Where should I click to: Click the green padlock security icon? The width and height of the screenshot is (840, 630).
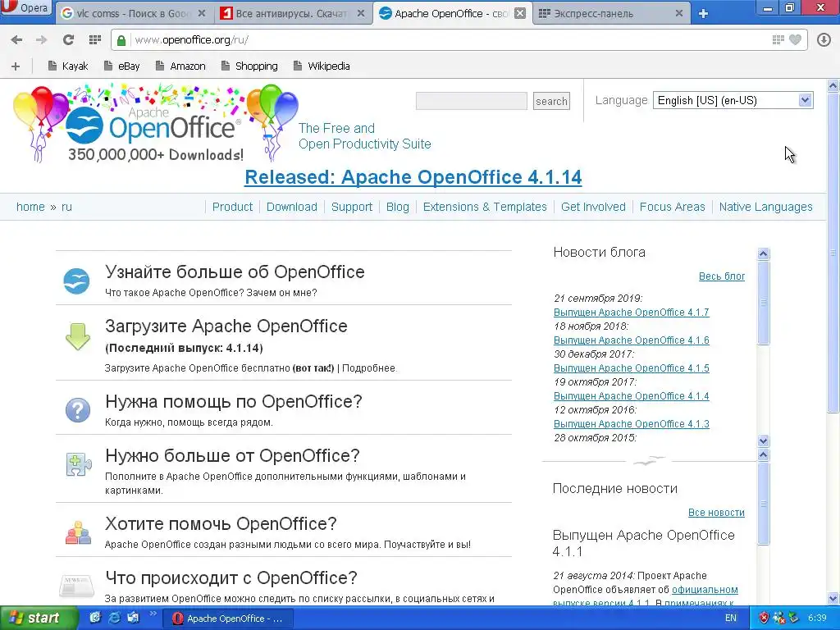tap(121, 40)
